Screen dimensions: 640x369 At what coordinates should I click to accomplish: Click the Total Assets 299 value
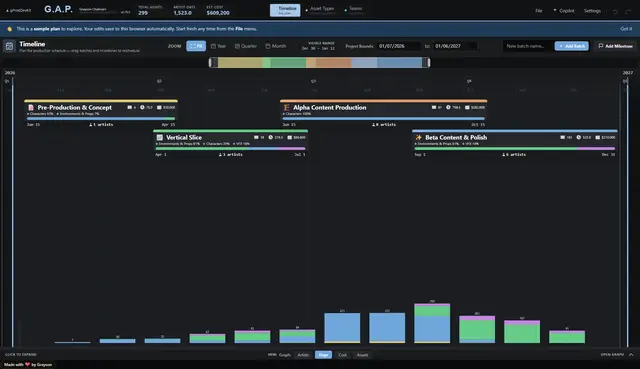[143, 13]
